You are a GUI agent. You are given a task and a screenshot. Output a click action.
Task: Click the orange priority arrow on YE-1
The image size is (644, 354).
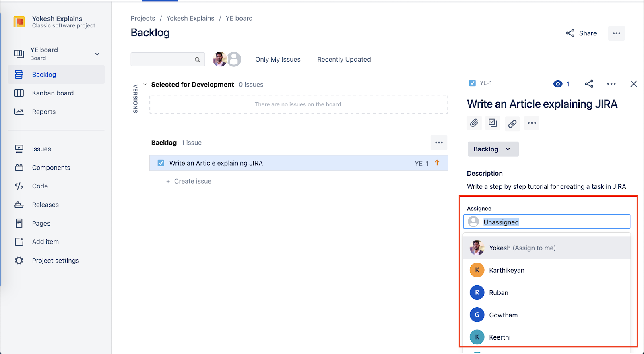pyautogui.click(x=437, y=163)
